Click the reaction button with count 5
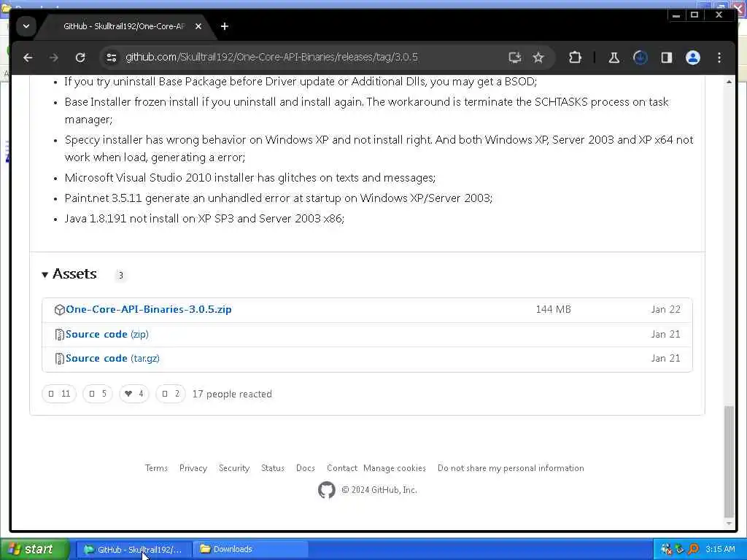The width and height of the screenshot is (747, 560). (98, 394)
